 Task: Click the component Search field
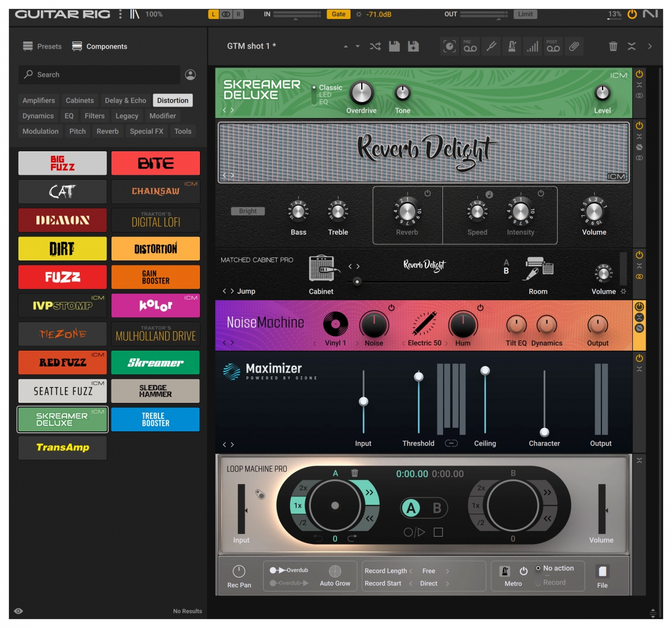100,75
